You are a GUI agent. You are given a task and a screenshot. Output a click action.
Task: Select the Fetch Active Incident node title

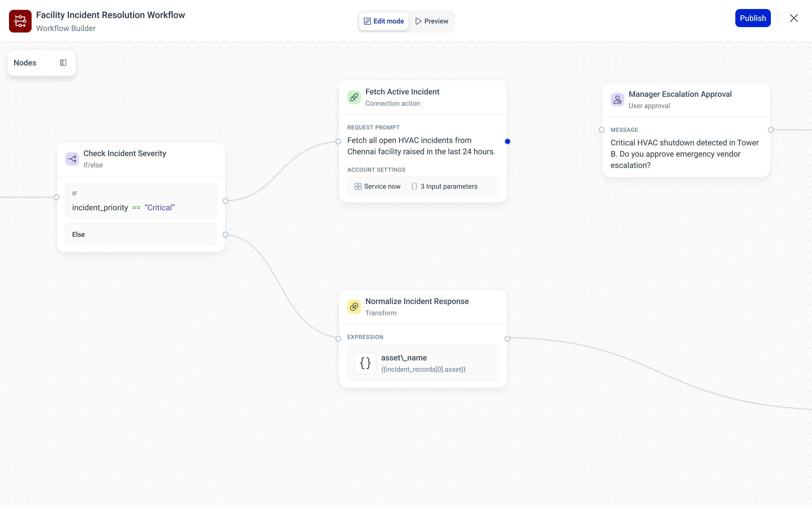click(402, 92)
